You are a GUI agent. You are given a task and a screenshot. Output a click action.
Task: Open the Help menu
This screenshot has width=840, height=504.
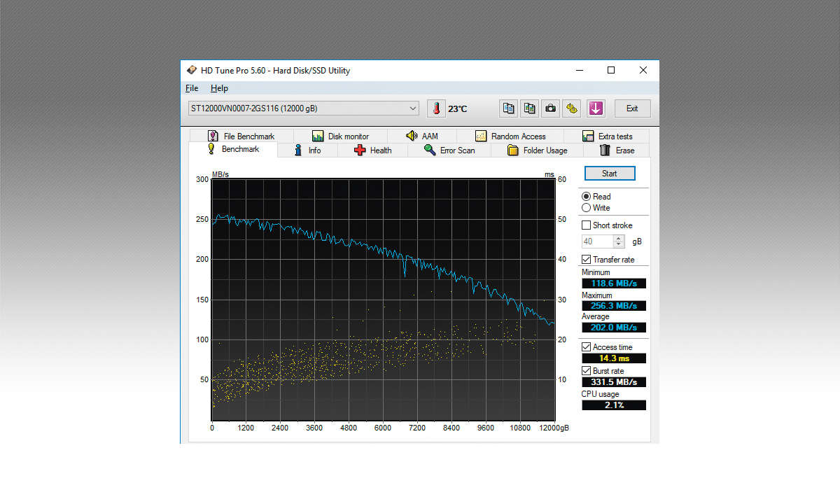coord(219,88)
